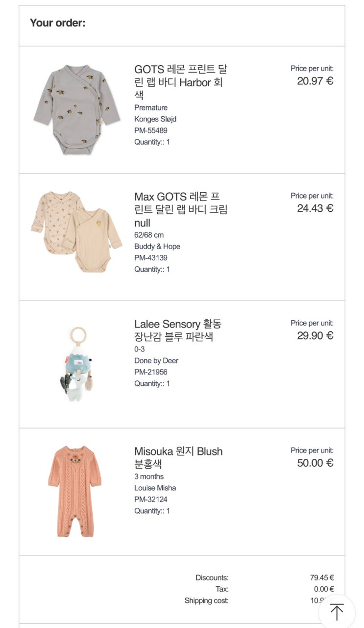Screen dimensions: 364x628
Task: Open the Lalee Sensory toy image
Action: tap(77, 364)
